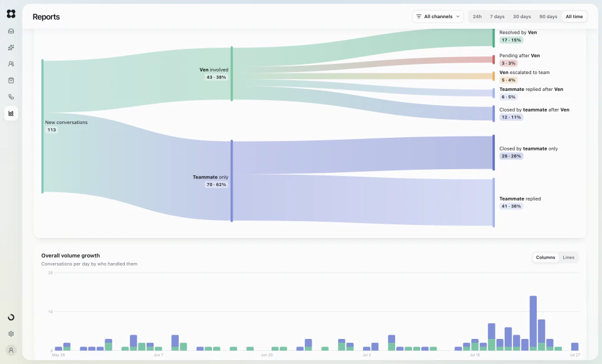Click the "Overall volume growth" heading

70,256
